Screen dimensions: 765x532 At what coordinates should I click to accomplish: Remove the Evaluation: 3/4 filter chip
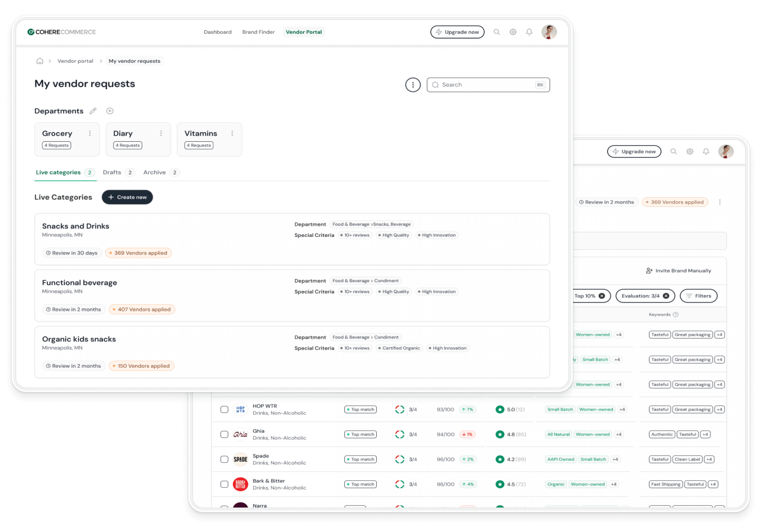(x=666, y=296)
